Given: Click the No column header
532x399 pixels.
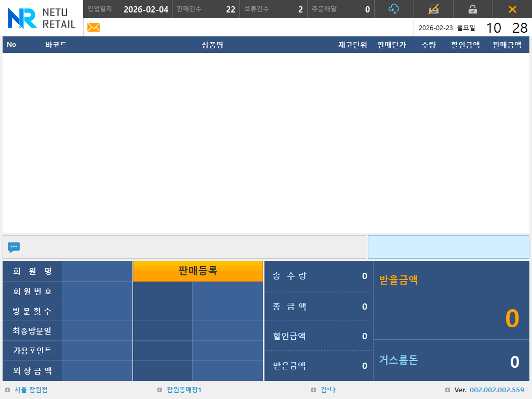Looking at the screenshot, I should [11, 45].
